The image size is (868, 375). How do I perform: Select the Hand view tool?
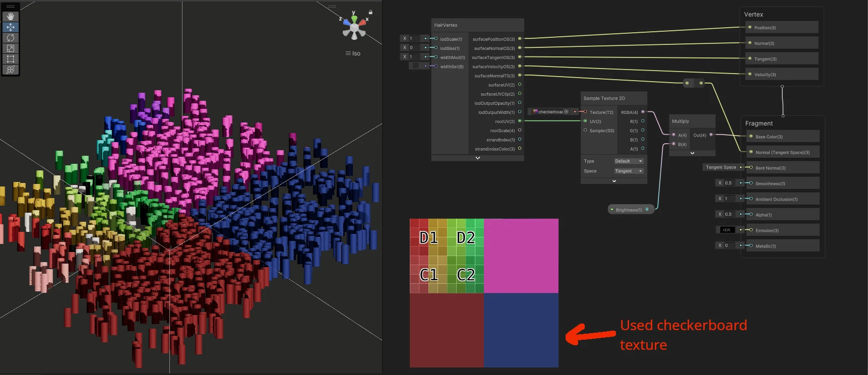point(11,17)
